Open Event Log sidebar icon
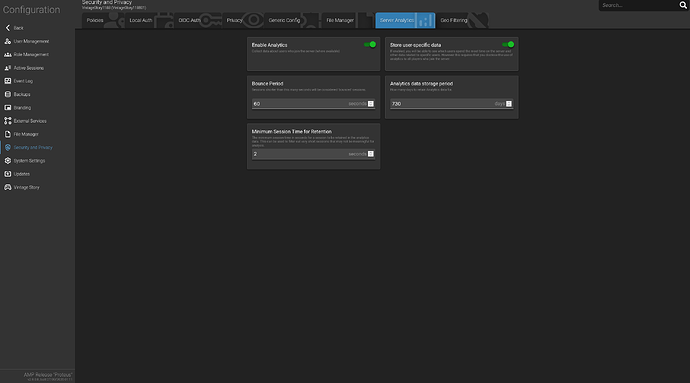This screenshot has height=383, width=690. (x=7, y=81)
